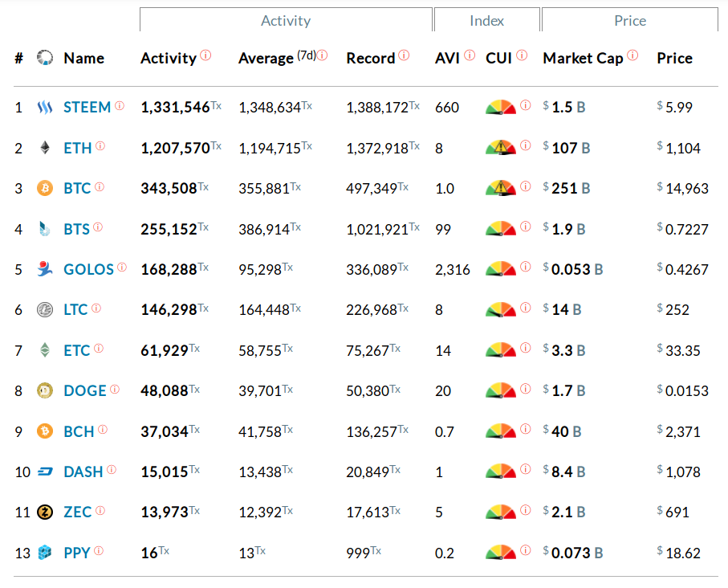The image size is (728, 588).
Task: Sort by the # rank column header
Action: click(18, 58)
